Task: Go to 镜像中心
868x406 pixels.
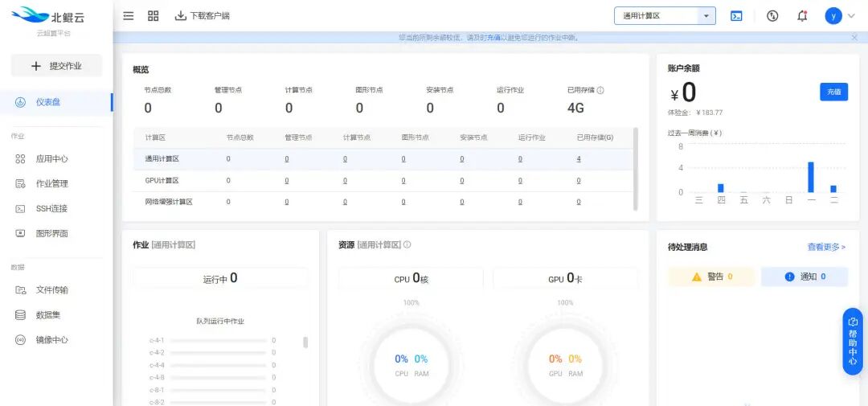Action: (52, 340)
